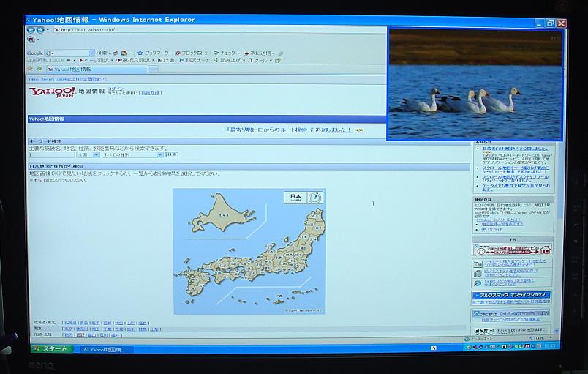Open the チェック spellcheck dropdown
This screenshot has width=588, height=374.
pyautogui.click(x=226, y=53)
